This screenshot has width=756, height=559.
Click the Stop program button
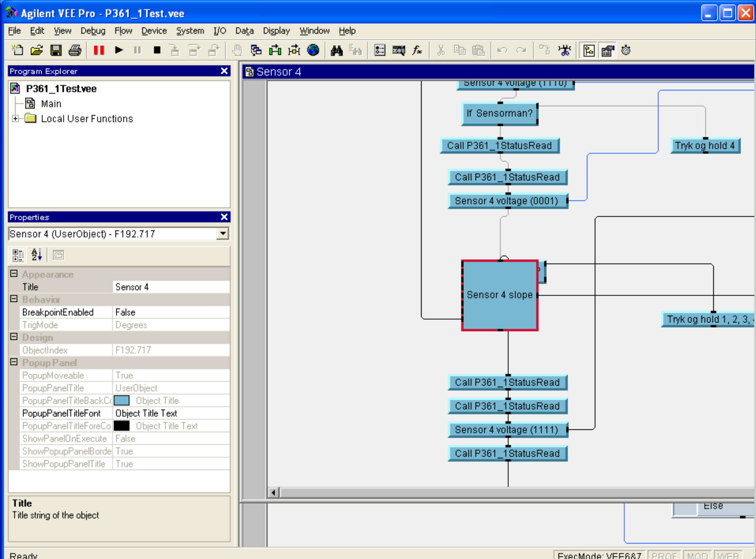point(157,50)
